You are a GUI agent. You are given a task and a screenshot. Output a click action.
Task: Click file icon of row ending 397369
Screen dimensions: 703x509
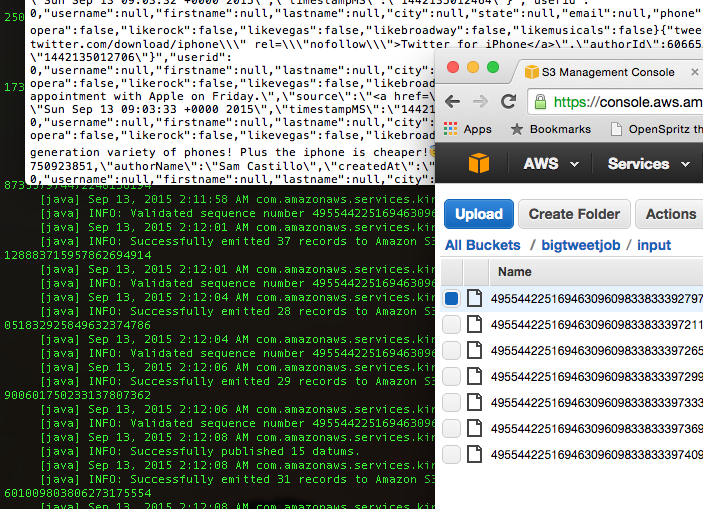tap(474, 428)
